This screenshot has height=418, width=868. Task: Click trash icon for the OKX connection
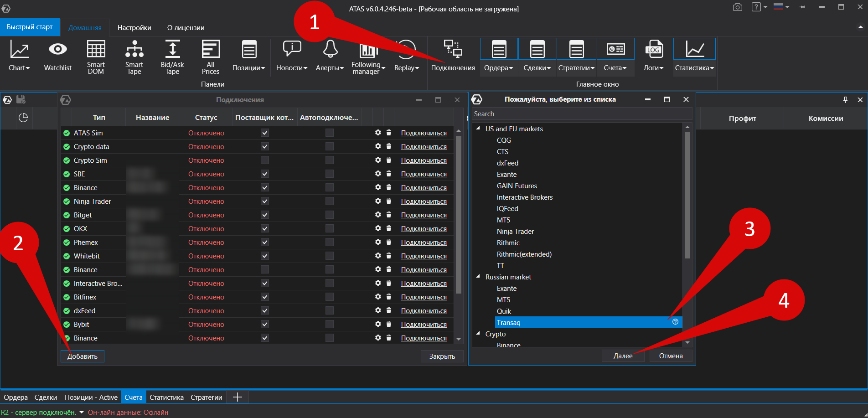pos(389,228)
